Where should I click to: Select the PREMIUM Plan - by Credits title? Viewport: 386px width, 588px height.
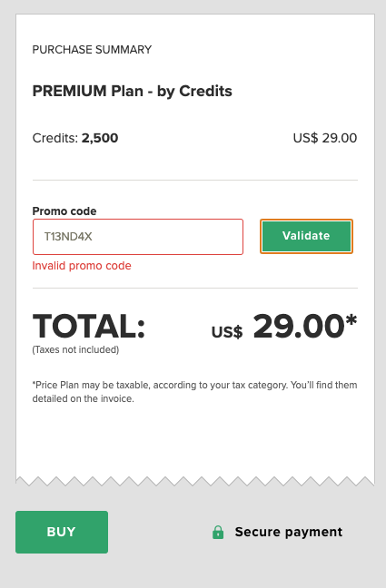point(133,91)
